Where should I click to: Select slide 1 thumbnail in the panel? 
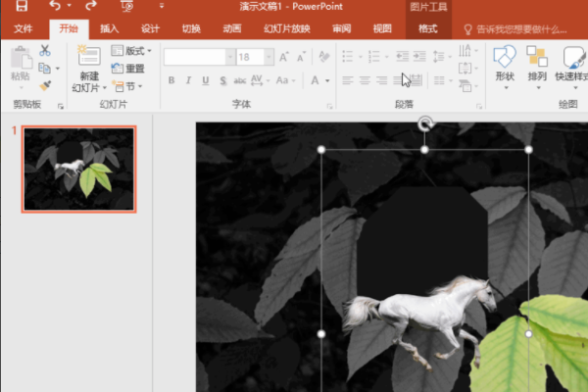click(x=79, y=169)
